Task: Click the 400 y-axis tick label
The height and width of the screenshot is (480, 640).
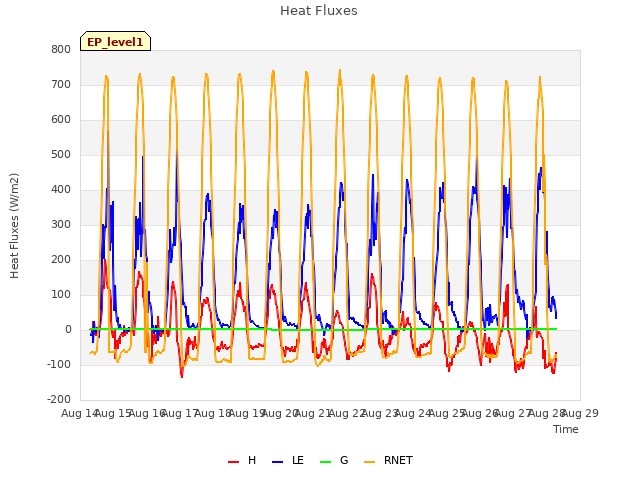Action: coord(61,189)
